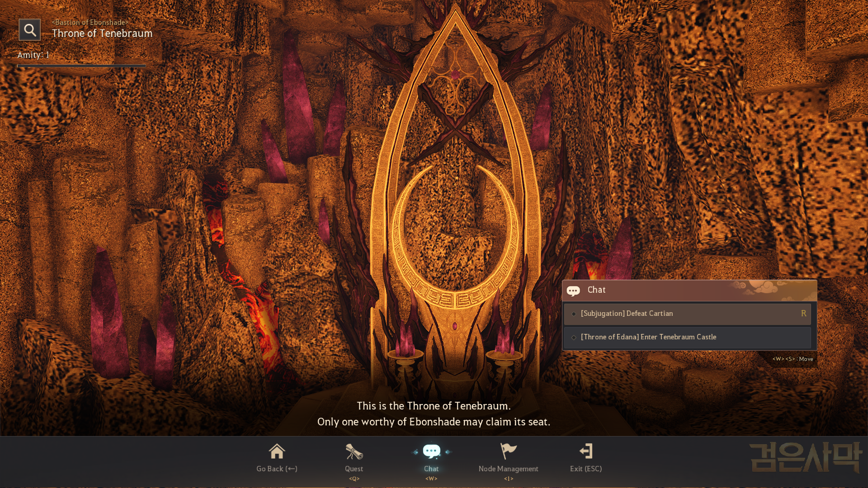Click the Node Management label
The width and height of the screenshot is (868, 488).
(509, 469)
